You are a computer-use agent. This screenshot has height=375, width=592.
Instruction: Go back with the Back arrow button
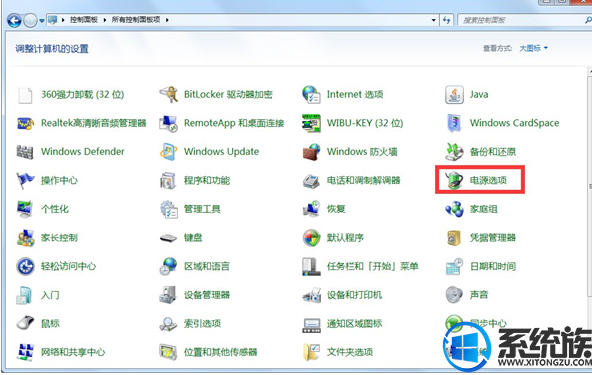point(15,20)
